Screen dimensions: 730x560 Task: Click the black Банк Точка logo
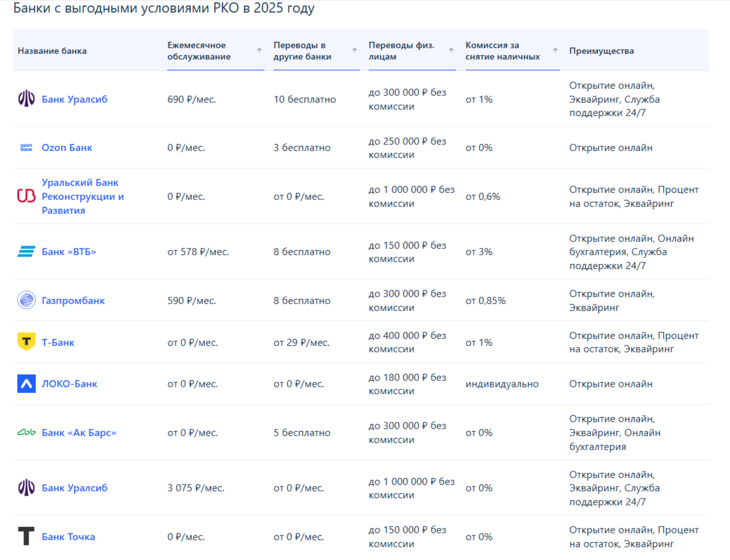tap(27, 536)
